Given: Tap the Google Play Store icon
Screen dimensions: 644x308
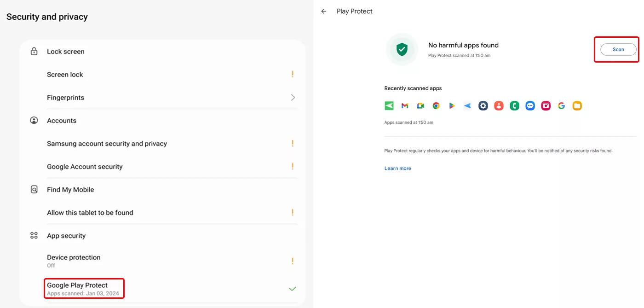Looking at the screenshot, I should (452, 106).
